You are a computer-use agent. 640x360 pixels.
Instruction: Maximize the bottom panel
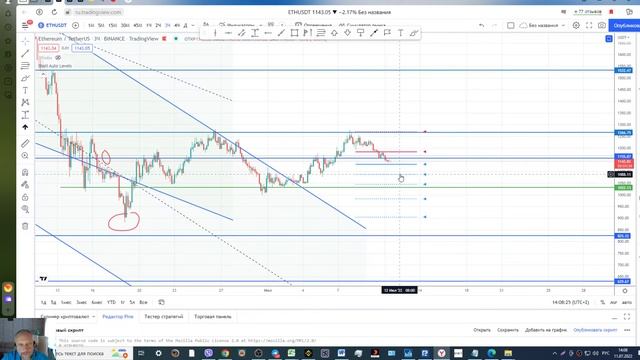pyautogui.click(x=627, y=317)
